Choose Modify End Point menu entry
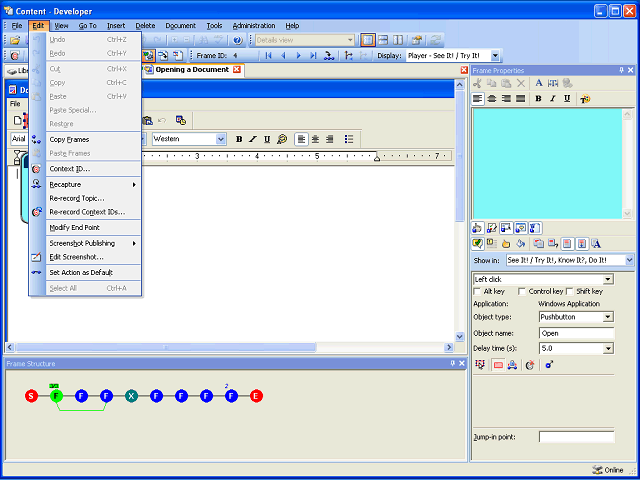640x480 pixels. click(93, 227)
